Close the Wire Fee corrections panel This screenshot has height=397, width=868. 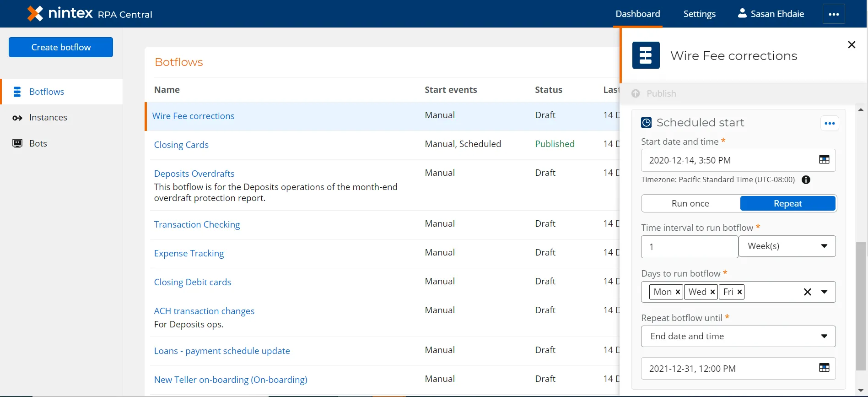tap(852, 44)
